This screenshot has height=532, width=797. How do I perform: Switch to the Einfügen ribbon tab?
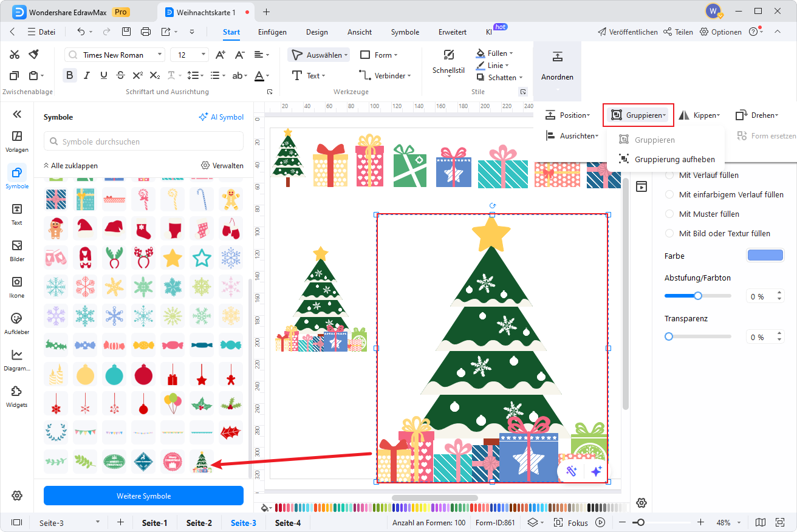click(x=272, y=32)
